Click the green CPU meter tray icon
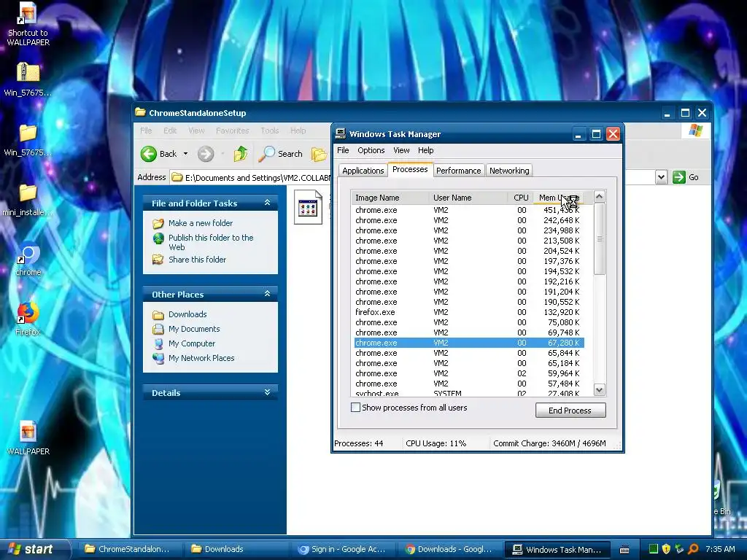Viewport: 747px width, 560px height. [x=653, y=549]
